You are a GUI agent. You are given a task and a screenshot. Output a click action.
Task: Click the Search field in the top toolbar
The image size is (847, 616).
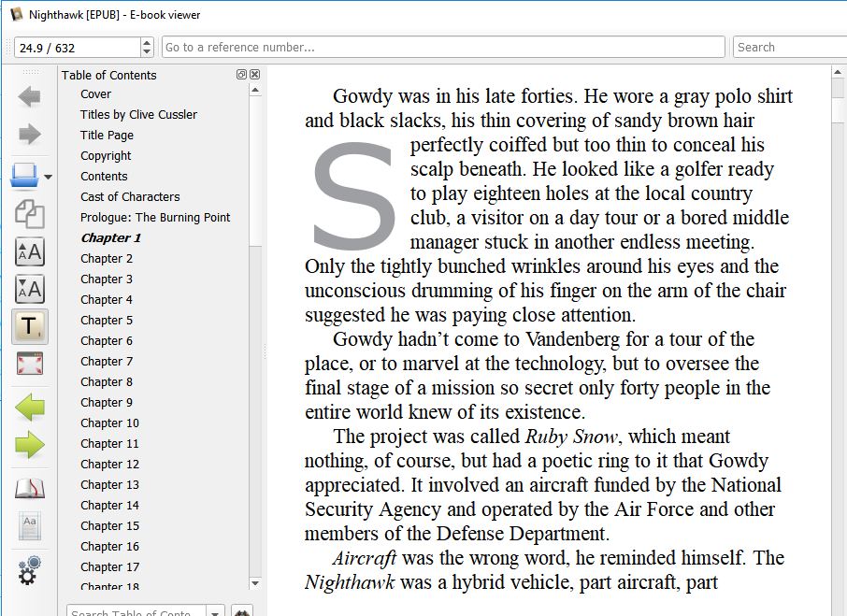790,47
